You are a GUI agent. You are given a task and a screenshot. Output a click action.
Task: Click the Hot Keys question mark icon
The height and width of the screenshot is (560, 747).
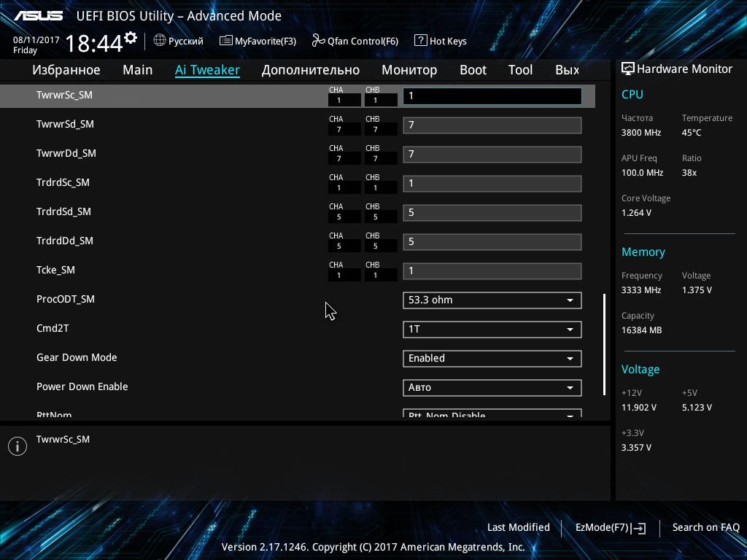click(421, 41)
